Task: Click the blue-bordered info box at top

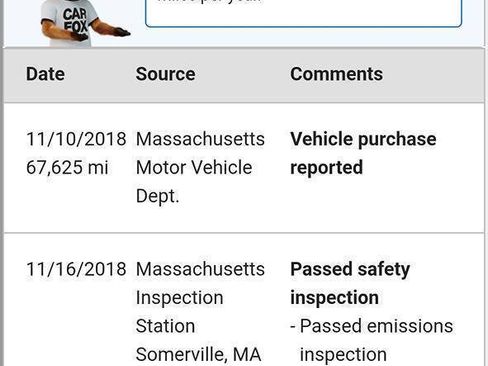Action: [x=303, y=13]
